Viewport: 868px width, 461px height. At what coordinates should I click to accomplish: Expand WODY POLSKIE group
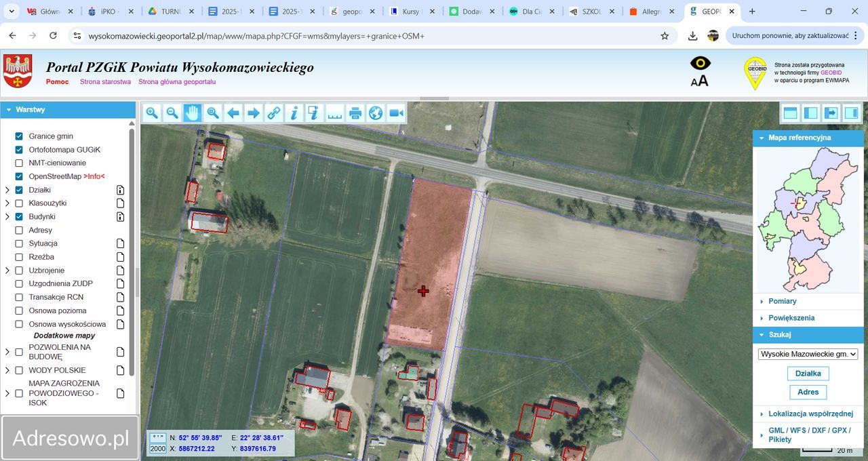click(x=7, y=370)
